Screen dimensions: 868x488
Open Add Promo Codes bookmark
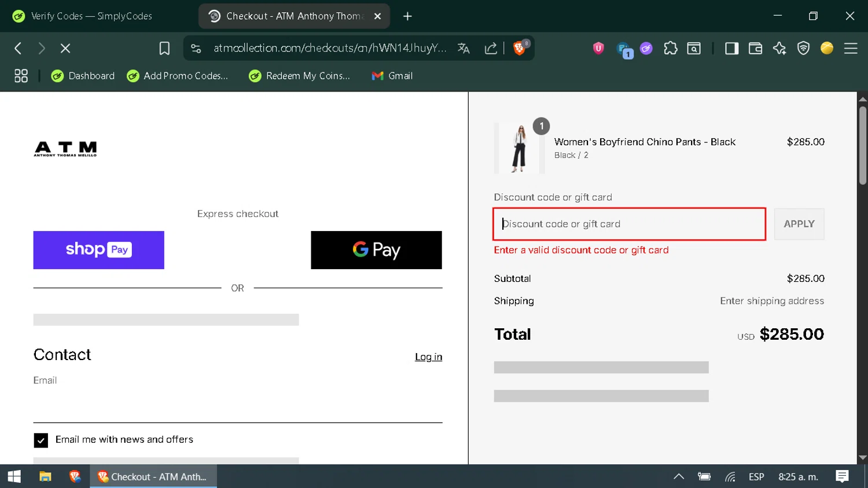[178, 76]
